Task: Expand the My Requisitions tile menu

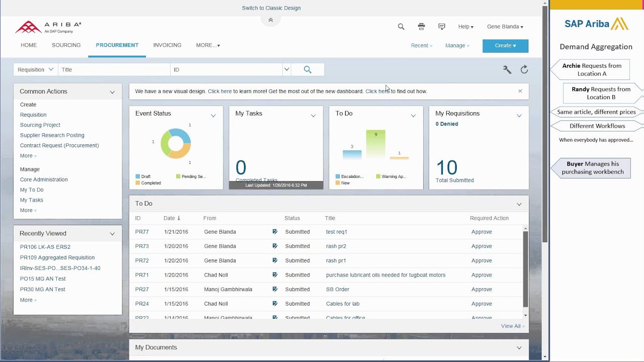Action: click(x=519, y=116)
